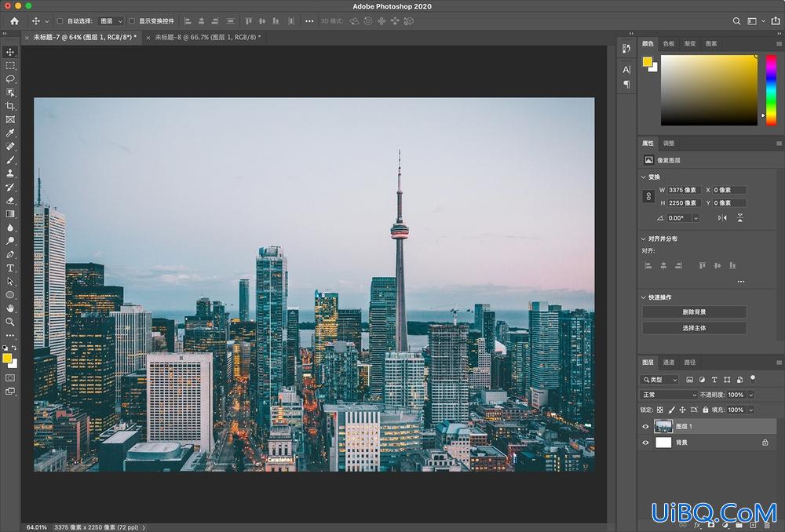Select the Zoom tool
The height and width of the screenshot is (532, 785).
(10, 322)
